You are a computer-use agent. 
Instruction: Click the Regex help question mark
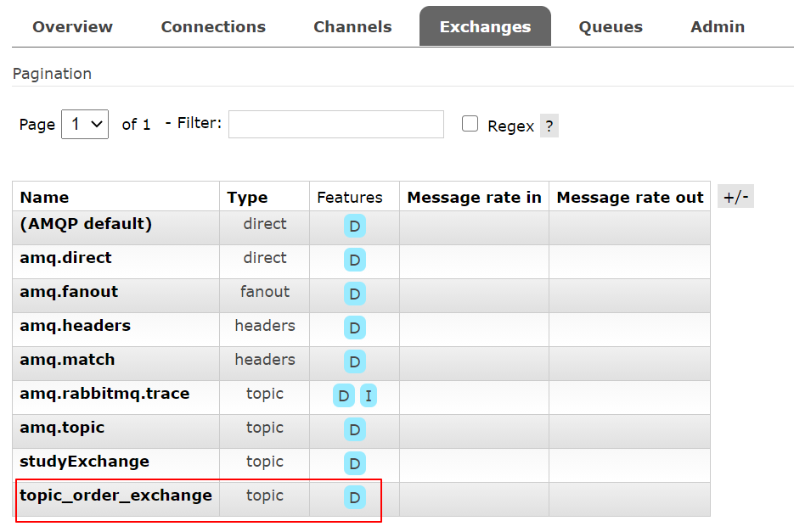pos(549,126)
